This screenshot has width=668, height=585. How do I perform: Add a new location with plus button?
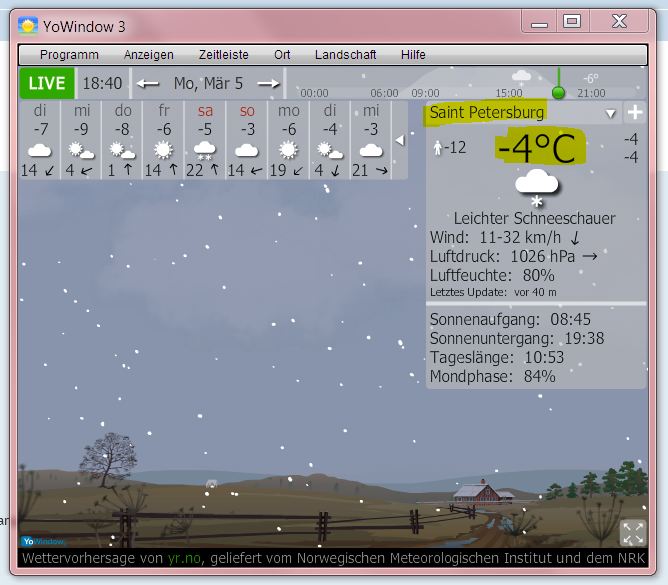coord(635,112)
